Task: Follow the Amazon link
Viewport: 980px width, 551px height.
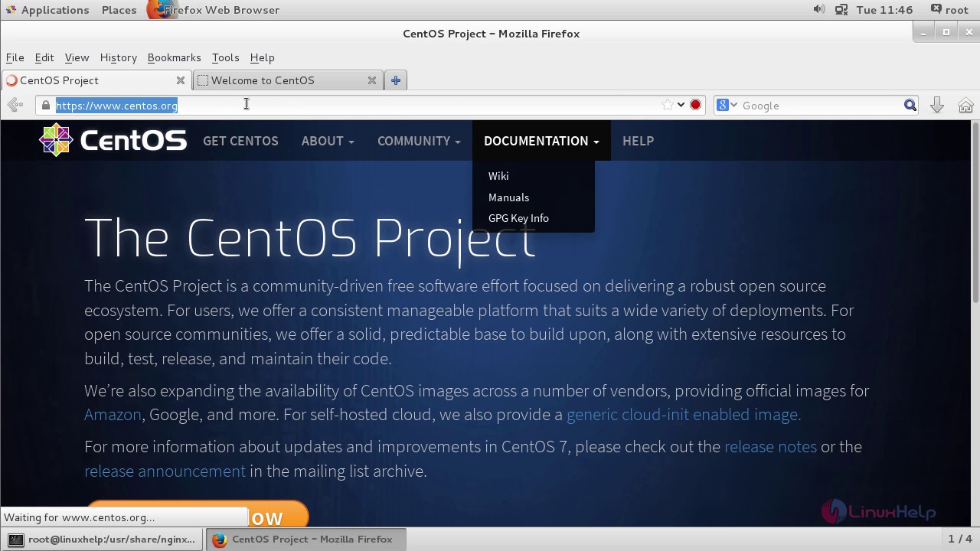Action: [113, 415]
